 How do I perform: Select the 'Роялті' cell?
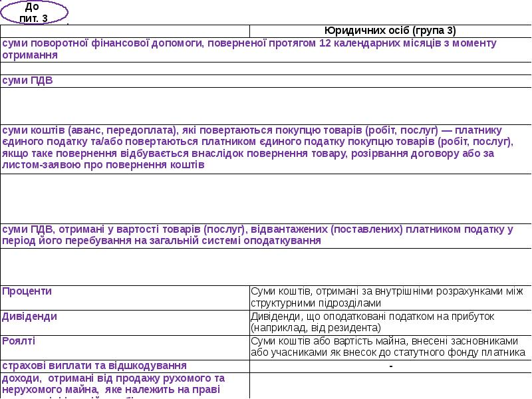[125, 346]
